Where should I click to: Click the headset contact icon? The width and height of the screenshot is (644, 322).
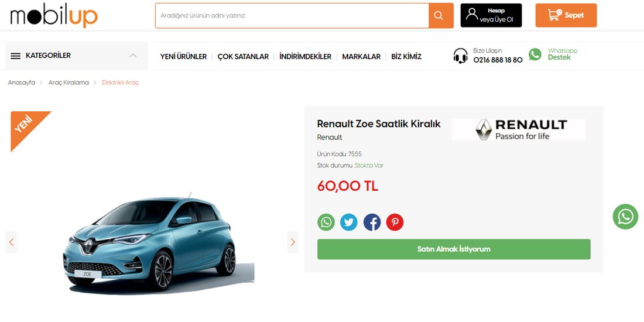pos(460,56)
